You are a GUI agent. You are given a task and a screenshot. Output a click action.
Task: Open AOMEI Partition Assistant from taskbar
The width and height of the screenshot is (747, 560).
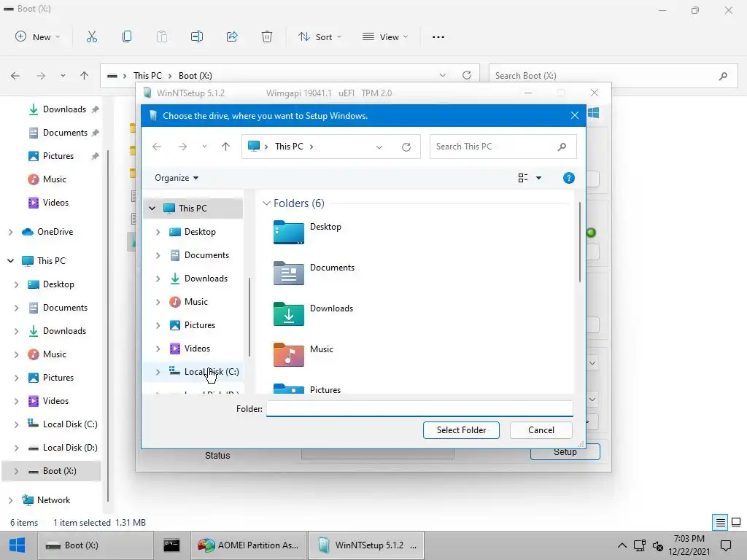click(248, 545)
